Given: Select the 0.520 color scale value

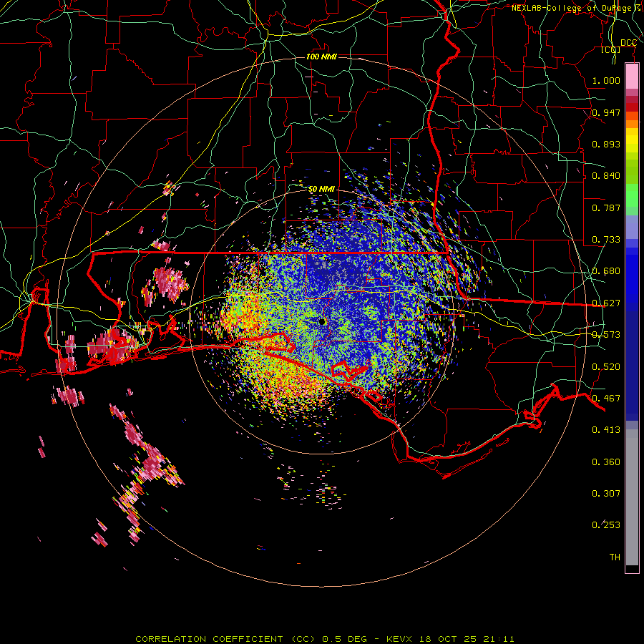Looking at the screenshot, I should click(x=606, y=367).
